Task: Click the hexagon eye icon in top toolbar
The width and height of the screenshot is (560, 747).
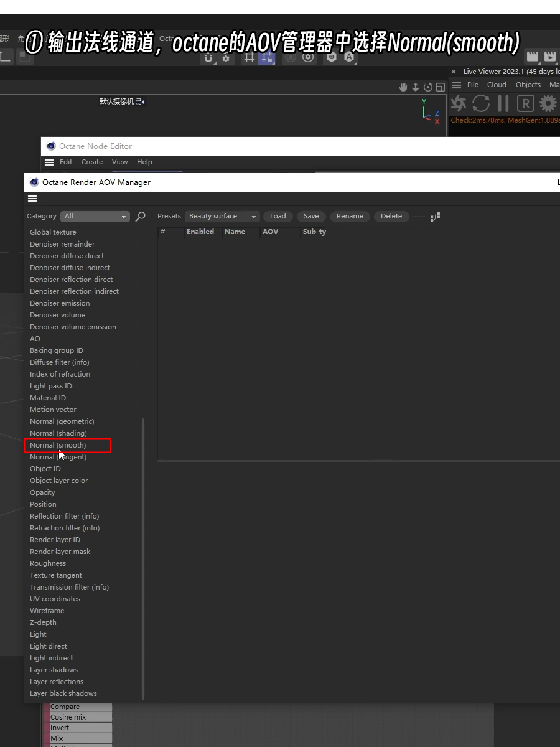Action: (332, 57)
